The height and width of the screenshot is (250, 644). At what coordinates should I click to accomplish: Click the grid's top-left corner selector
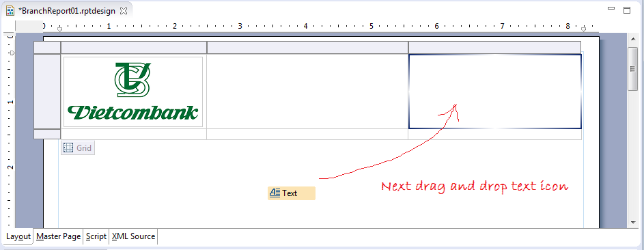click(x=47, y=47)
